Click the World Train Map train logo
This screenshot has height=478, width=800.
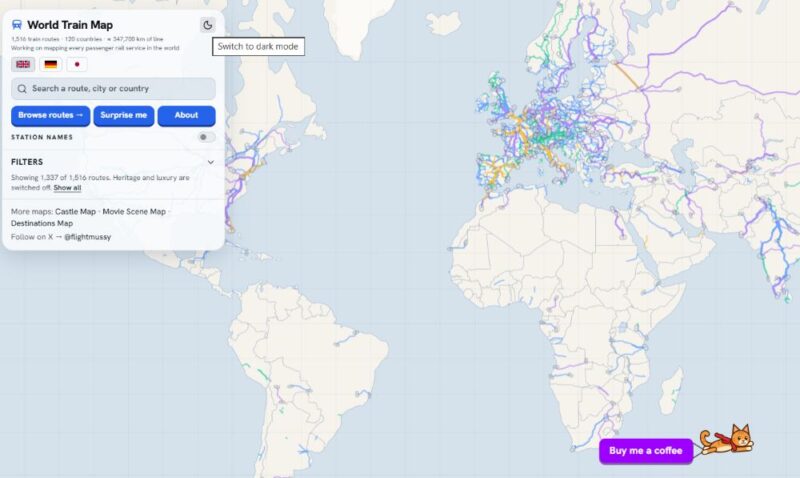17,24
